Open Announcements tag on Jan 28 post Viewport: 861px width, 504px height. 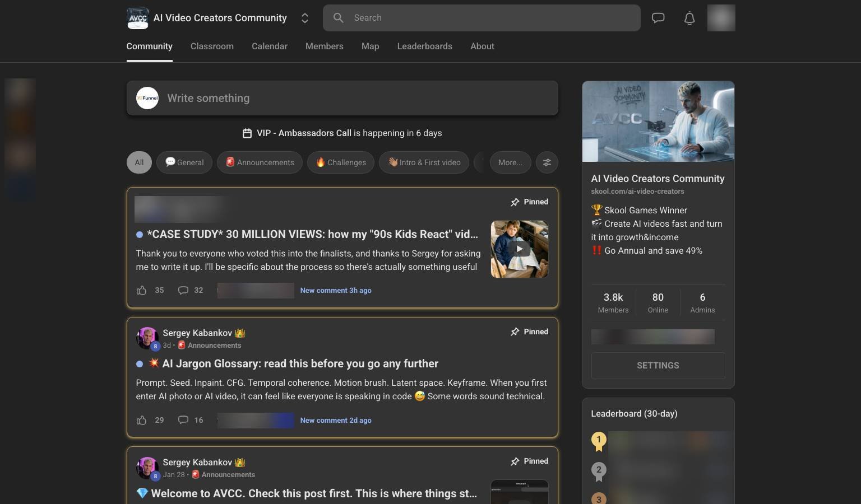click(x=223, y=475)
